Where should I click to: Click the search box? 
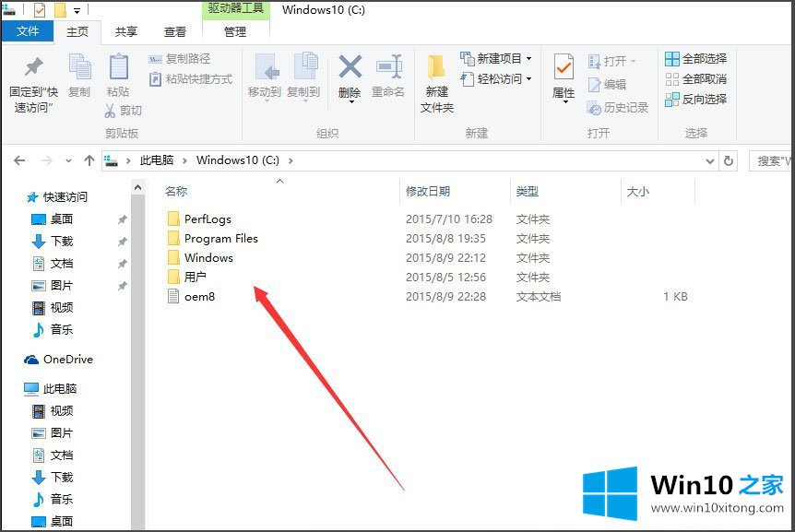point(771,160)
